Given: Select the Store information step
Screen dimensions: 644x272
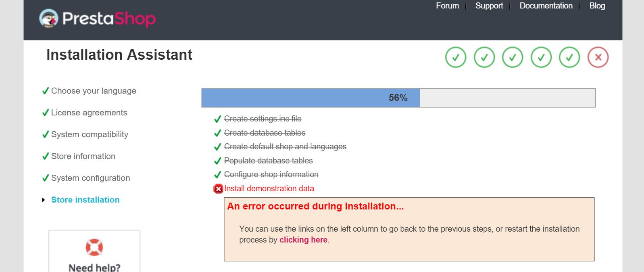Looking at the screenshot, I should click(83, 156).
